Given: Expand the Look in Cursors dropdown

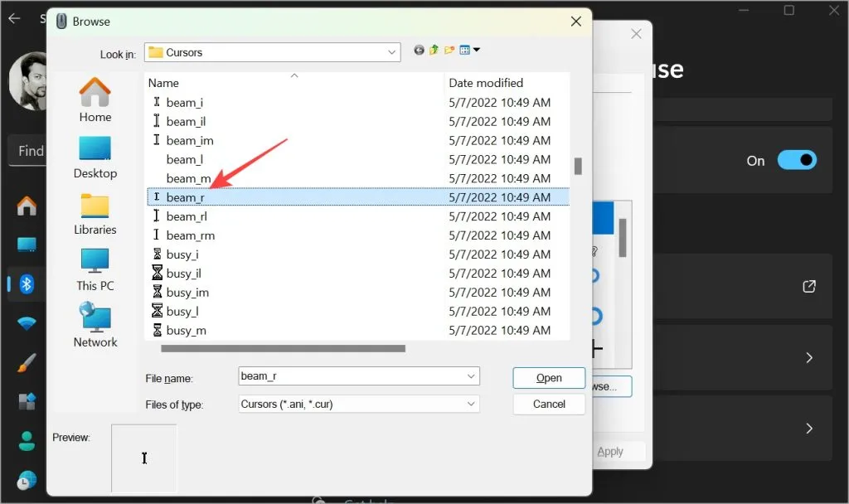Looking at the screenshot, I should [x=391, y=52].
